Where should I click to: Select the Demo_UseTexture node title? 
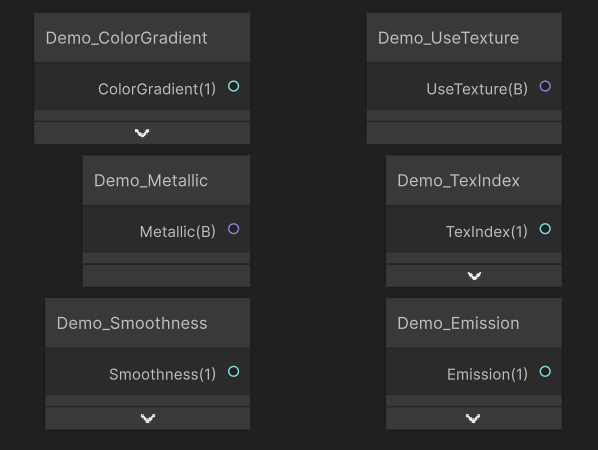pos(448,38)
